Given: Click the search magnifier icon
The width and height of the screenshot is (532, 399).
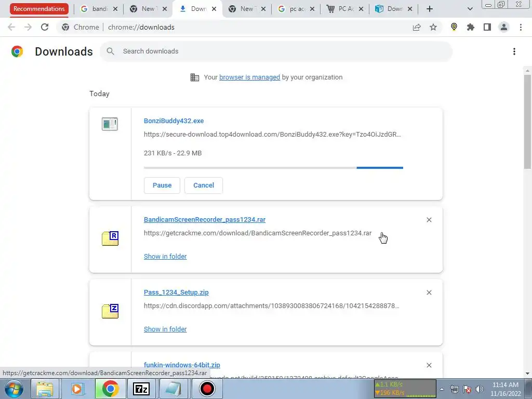Looking at the screenshot, I should pyautogui.click(x=110, y=51).
